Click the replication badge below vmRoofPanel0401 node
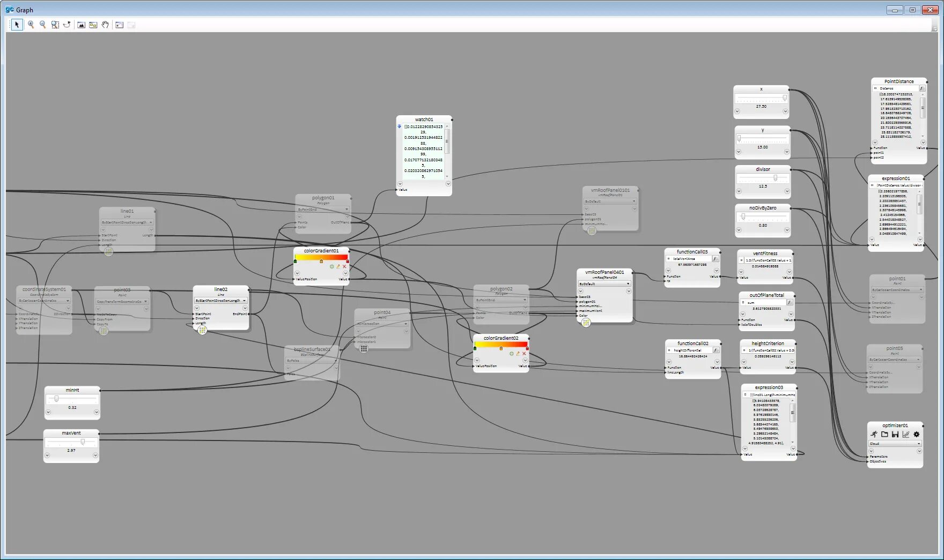Image resolution: width=944 pixels, height=560 pixels. tap(586, 323)
